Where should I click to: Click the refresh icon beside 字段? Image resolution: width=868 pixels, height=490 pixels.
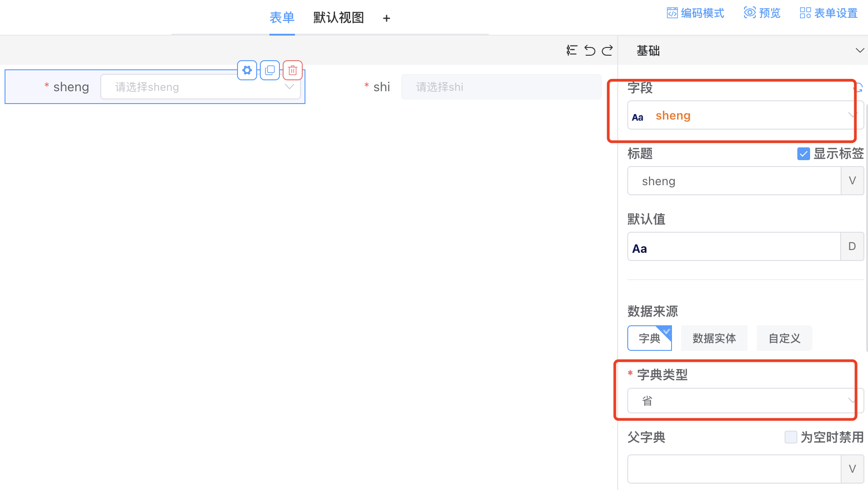(859, 88)
